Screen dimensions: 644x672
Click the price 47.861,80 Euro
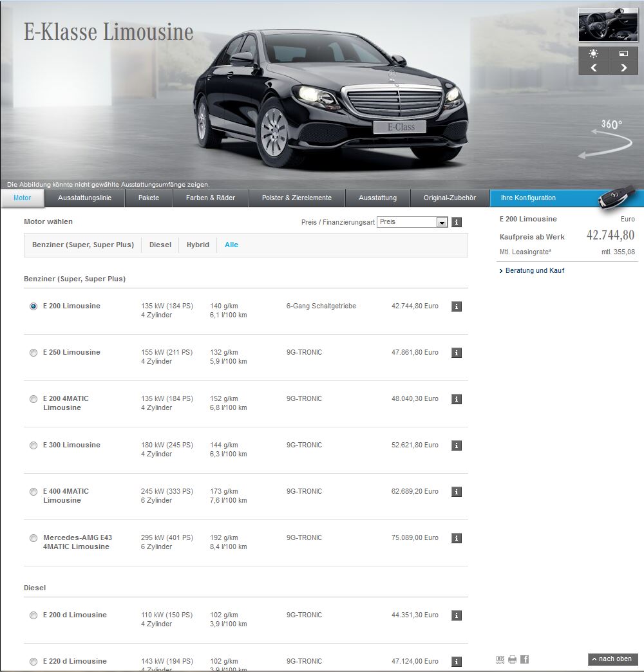tap(415, 352)
